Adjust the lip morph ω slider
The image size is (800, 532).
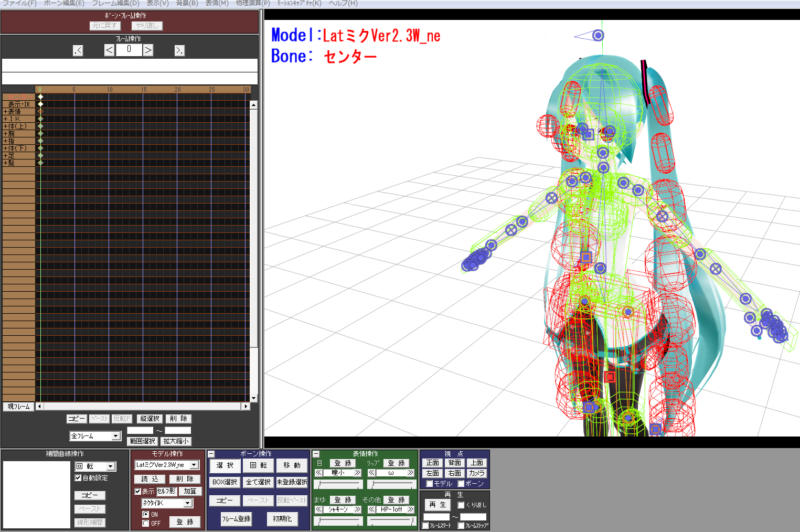click(392, 484)
